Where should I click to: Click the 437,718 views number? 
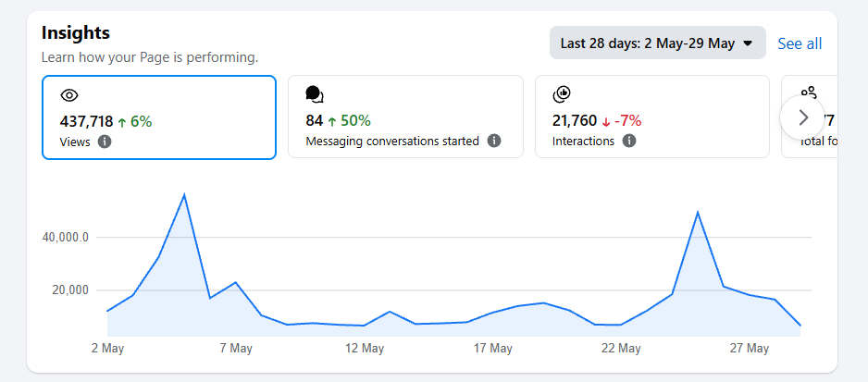[x=86, y=122]
